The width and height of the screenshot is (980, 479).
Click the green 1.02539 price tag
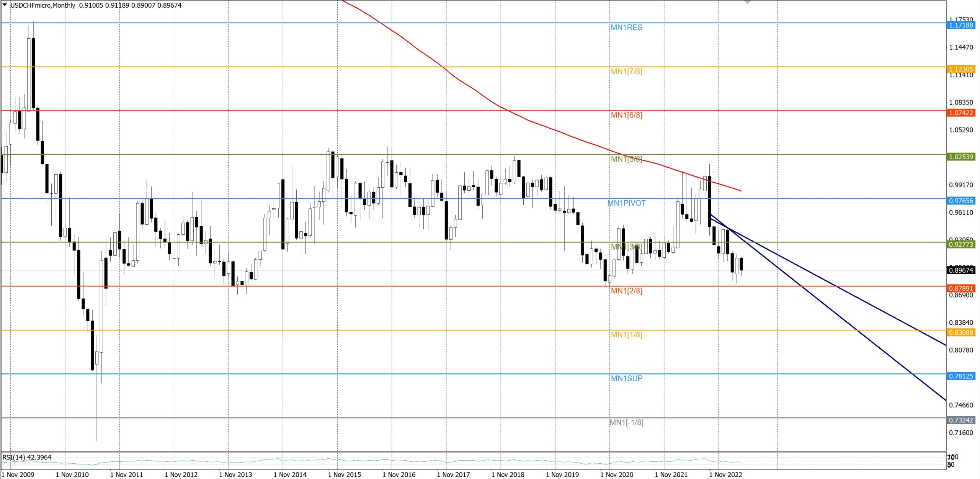(961, 157)
